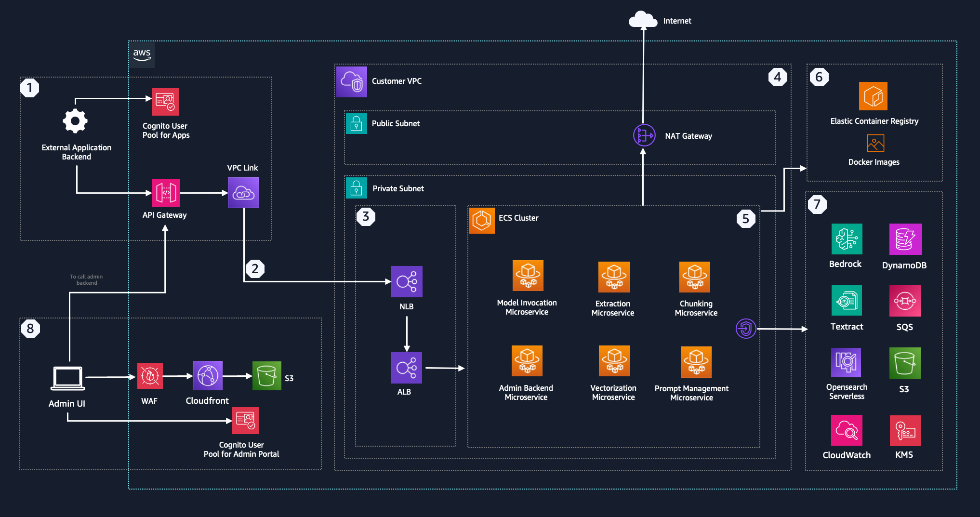Click the Admin UI laptop icon
The height and width of the screenshot is (517, 980).
[68, 379]
